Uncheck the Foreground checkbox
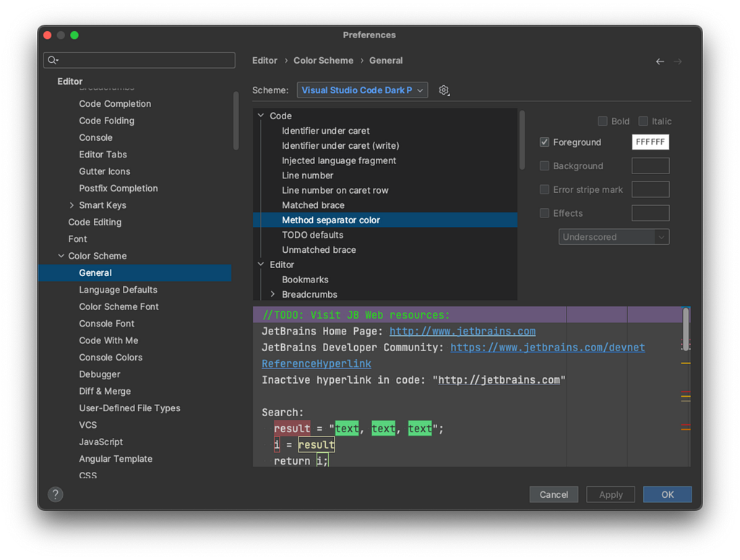Image resolution: width=740 pixels, height=560 pixels. [544, 142]
